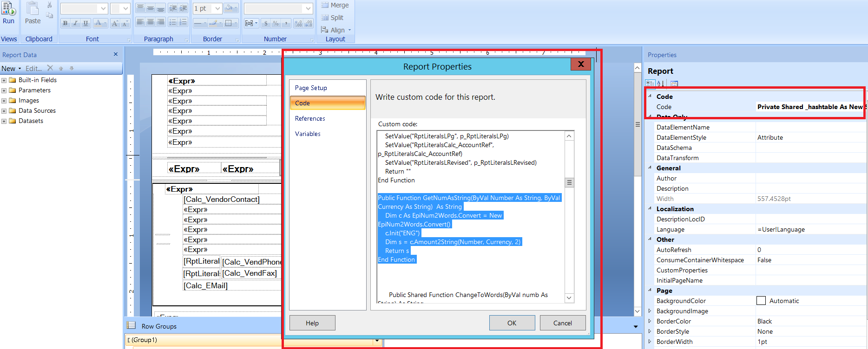Click the Decrease Indent icon
This screenshot has width=868, height=349.
(x=173, y=8)
